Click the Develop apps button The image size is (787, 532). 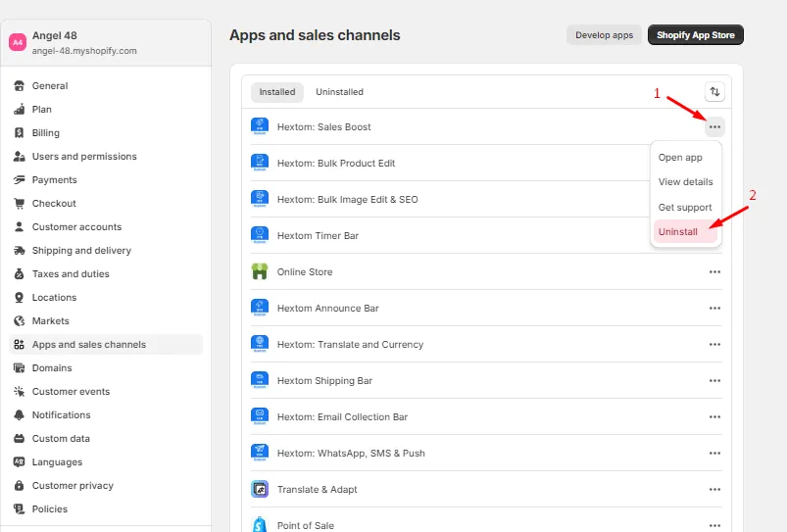click(x=605, y=35)
